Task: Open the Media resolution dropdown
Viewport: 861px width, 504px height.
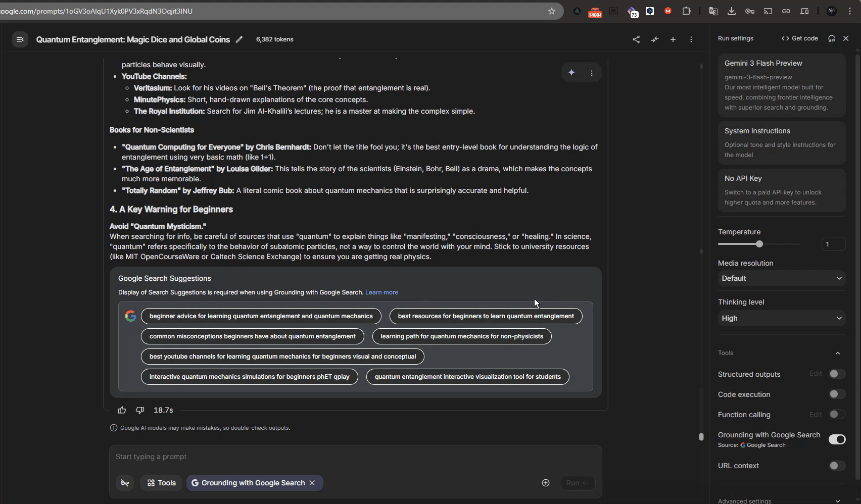Action: coord(781,278)
